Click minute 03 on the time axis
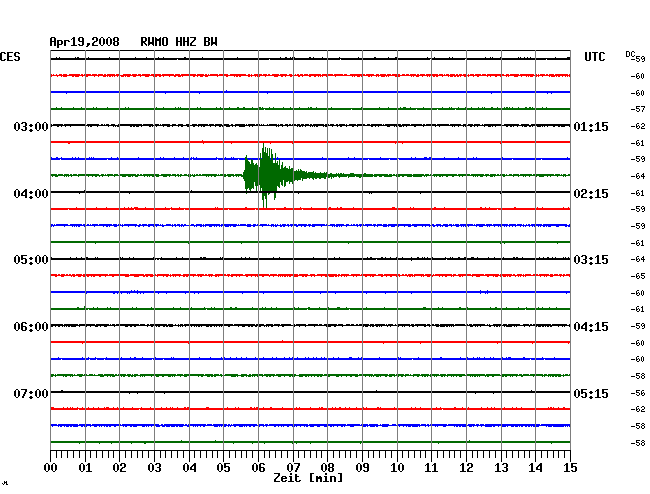 coord(154,467)
